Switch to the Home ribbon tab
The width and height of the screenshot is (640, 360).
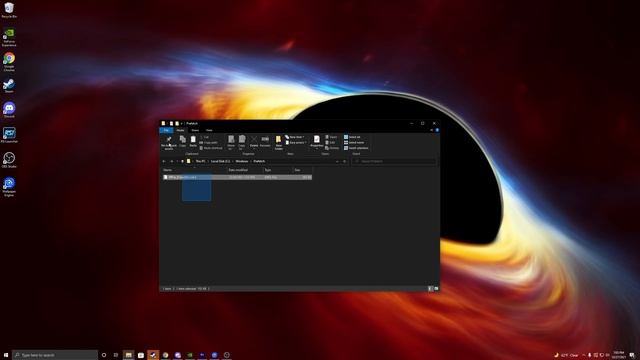click(180, 130)
